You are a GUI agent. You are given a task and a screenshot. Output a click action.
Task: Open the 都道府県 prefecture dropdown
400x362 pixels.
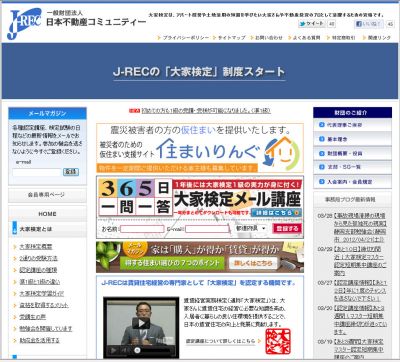[250, 228]
